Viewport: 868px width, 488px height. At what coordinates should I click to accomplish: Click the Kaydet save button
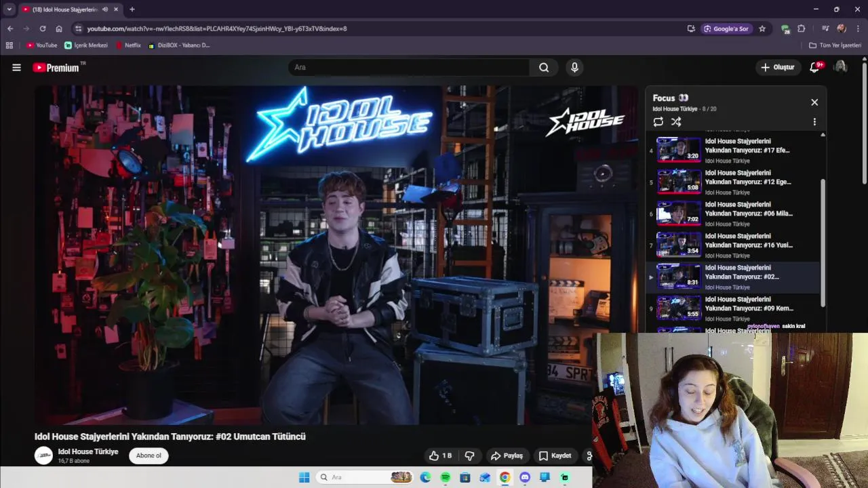point(555,455)
